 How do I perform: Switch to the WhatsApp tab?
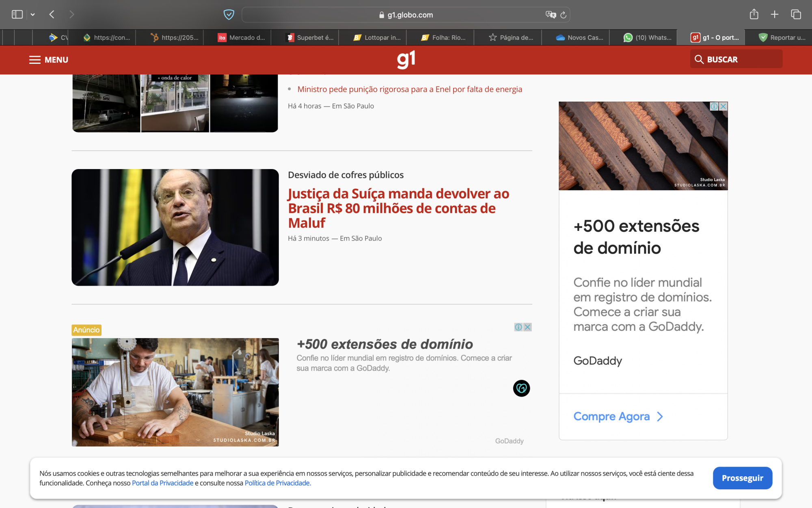point(646,37)
